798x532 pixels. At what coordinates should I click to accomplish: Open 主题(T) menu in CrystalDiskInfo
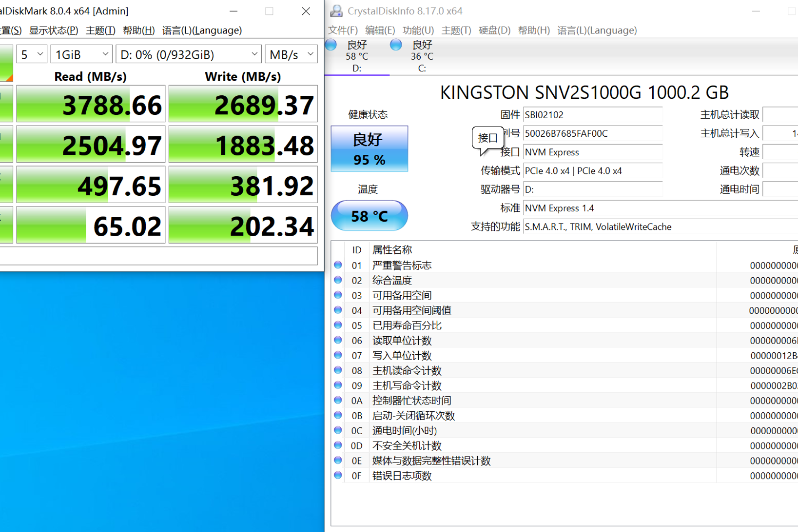coord(456,30)
